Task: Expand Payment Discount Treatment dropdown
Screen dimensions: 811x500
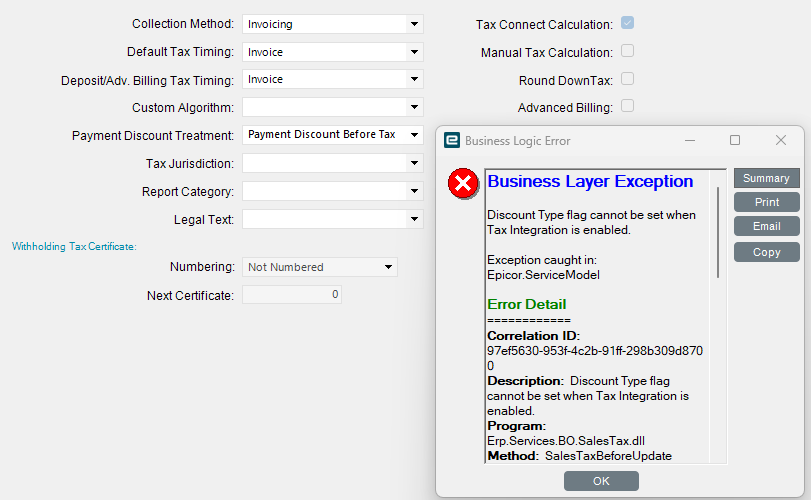Action: click(333, 135)
